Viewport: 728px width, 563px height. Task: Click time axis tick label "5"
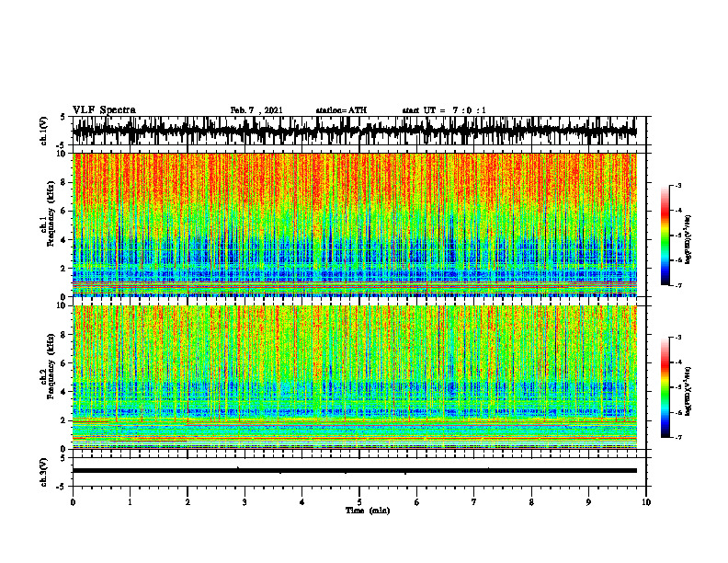359,502
